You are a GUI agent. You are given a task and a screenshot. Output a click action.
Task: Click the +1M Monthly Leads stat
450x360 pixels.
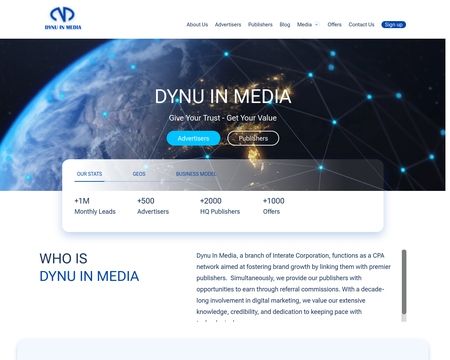pyautogui.click(x=95, y=206)
